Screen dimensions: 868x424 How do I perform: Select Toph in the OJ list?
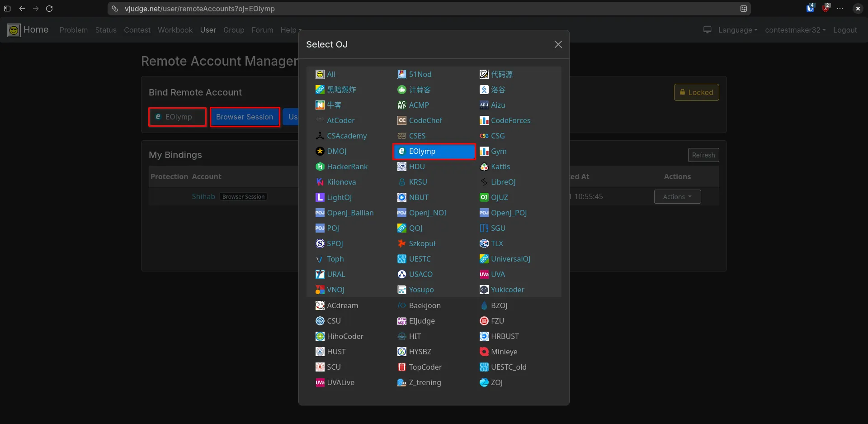coord(335,259)
